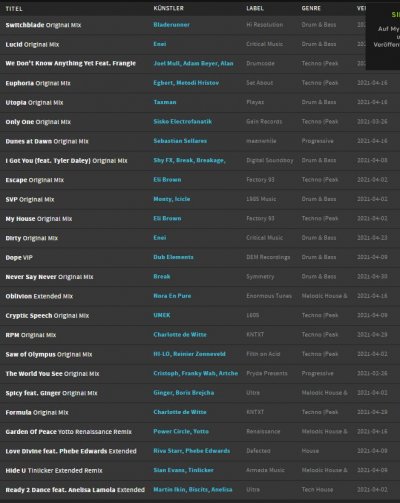Open track Never Say Never
Image resolution: width=400 pixels, height=503 pixels.
point(49,277)
